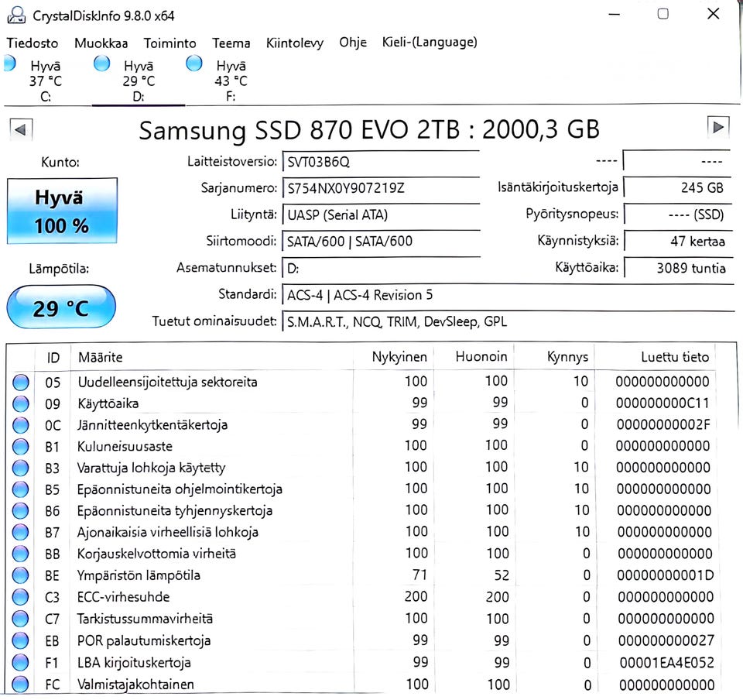Click the status orb for ECC-virhesuhde
Viewport: 743px width, 700px height.
[20, 597]
